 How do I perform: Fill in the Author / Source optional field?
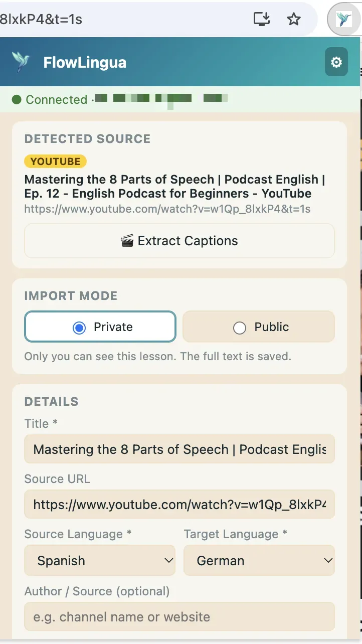pyautogui.click(x=179, y=616)
